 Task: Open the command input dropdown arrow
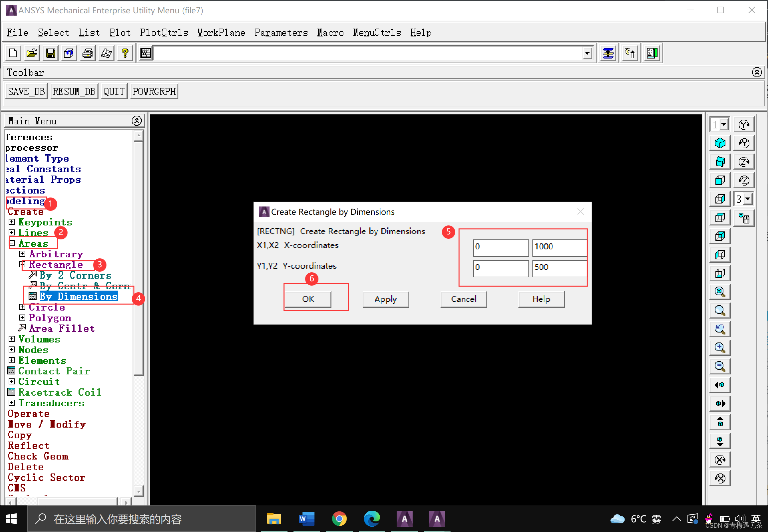[587, 53]
